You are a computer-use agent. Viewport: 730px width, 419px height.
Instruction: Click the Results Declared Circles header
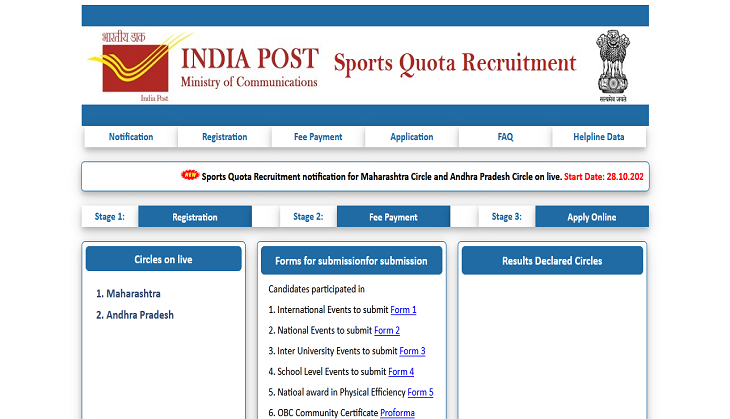(552, 261)
